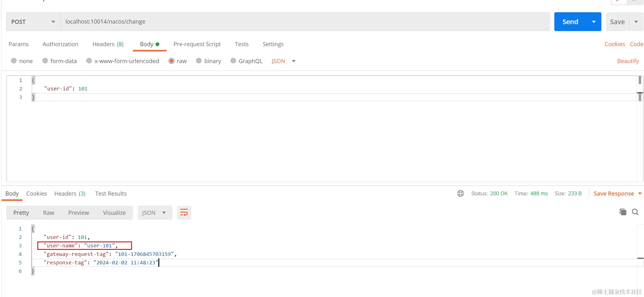Open the request Headers (8) tab
The width and height of the screenshot is (644, 297).
click(x=108, y=44)
